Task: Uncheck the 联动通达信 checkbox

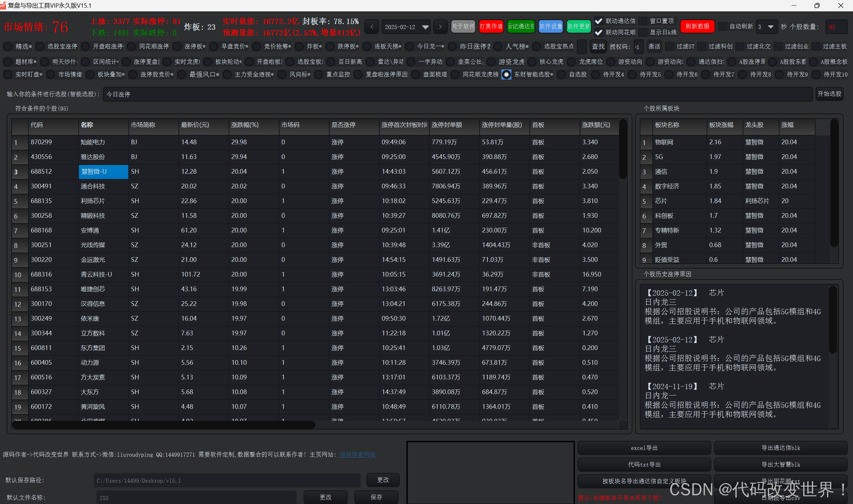Action: (599, 21)
